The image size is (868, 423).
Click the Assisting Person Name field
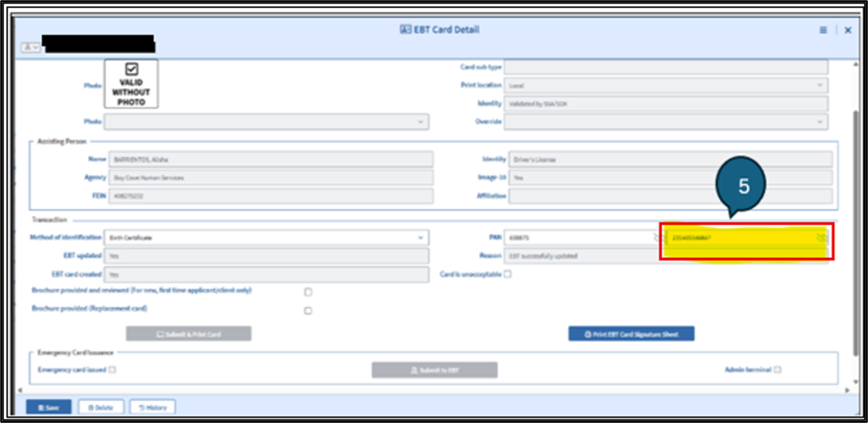tap(271, 160)
